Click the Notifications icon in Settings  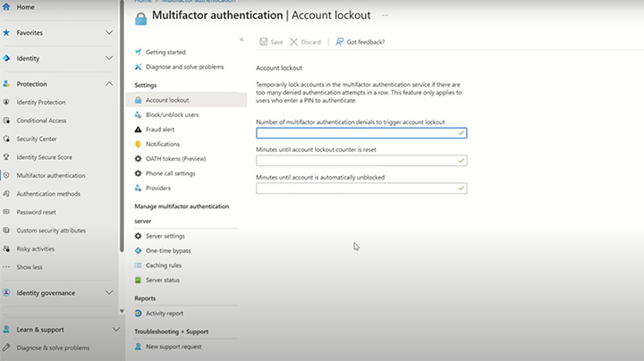pyautogui.click(x=138, y=144)
